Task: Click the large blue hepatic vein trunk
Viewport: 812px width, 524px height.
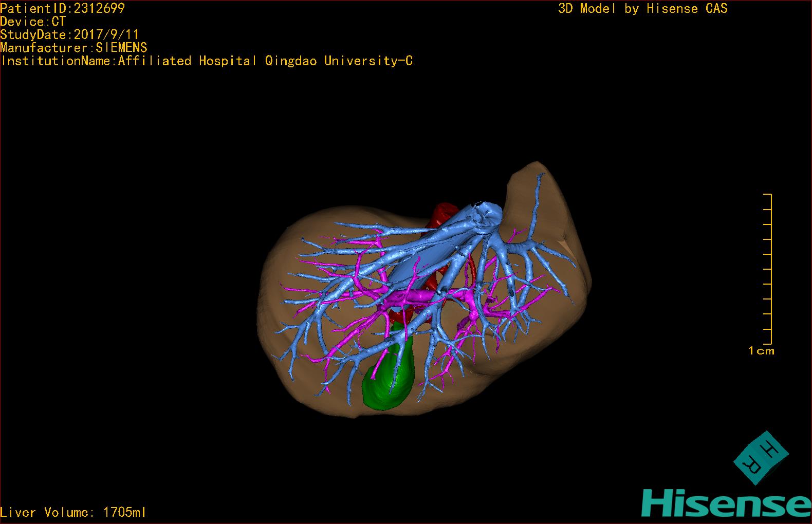Action: 437,246
